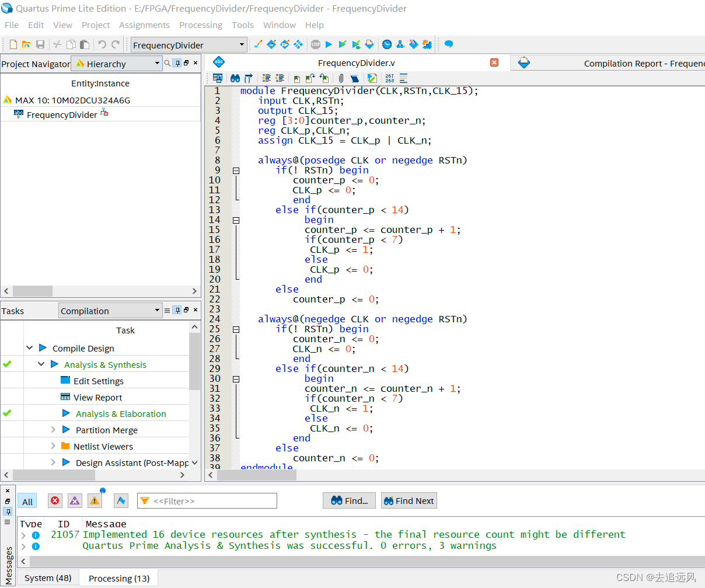Image resolution: width=705 pixels, height=588 pixels.
Task: Toggle the pin on Messages panel
Action: (x=8, y=512)
